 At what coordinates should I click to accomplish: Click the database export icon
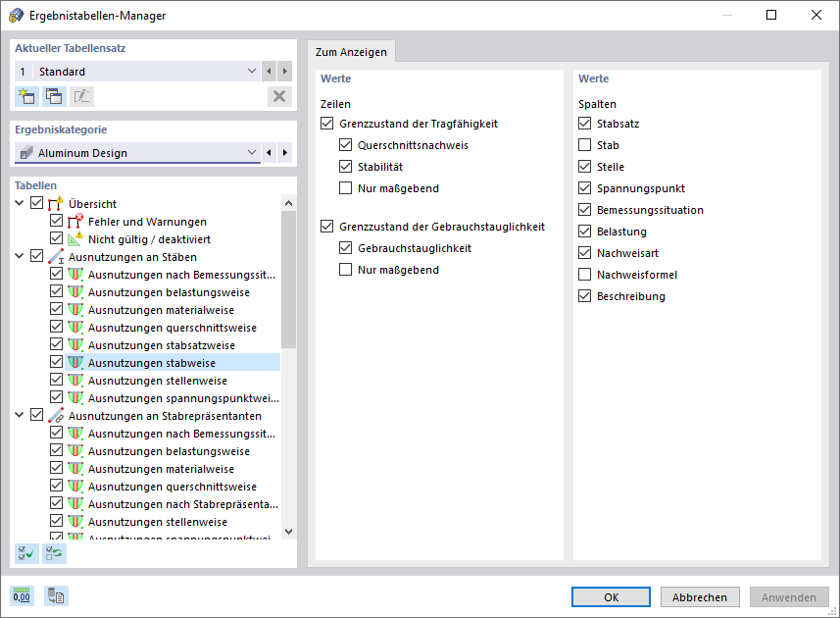tap(56, 595)
